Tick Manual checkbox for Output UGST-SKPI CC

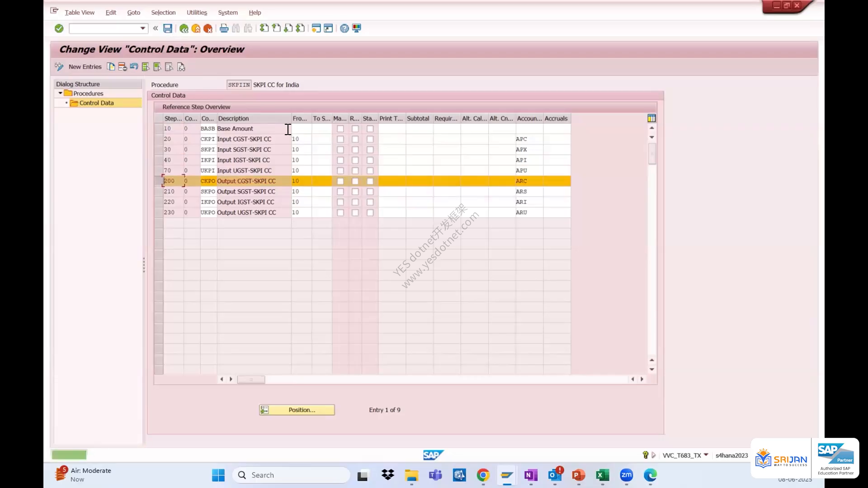(340, 212)
